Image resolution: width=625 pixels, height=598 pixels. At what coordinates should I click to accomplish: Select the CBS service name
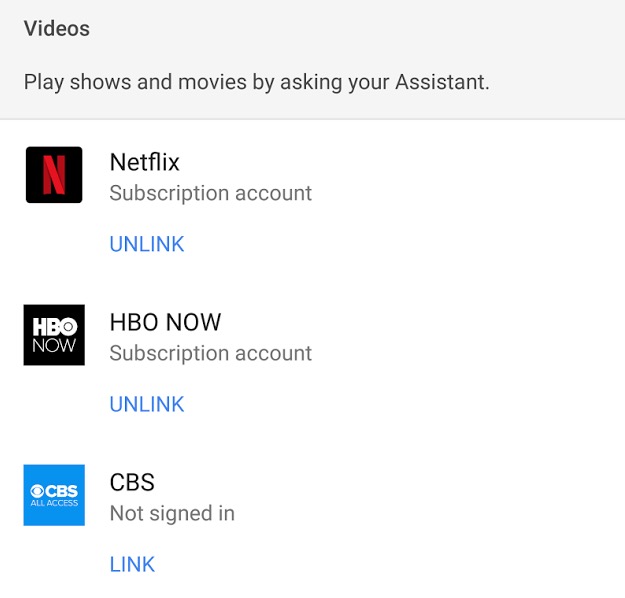click(x=132, y=482)
